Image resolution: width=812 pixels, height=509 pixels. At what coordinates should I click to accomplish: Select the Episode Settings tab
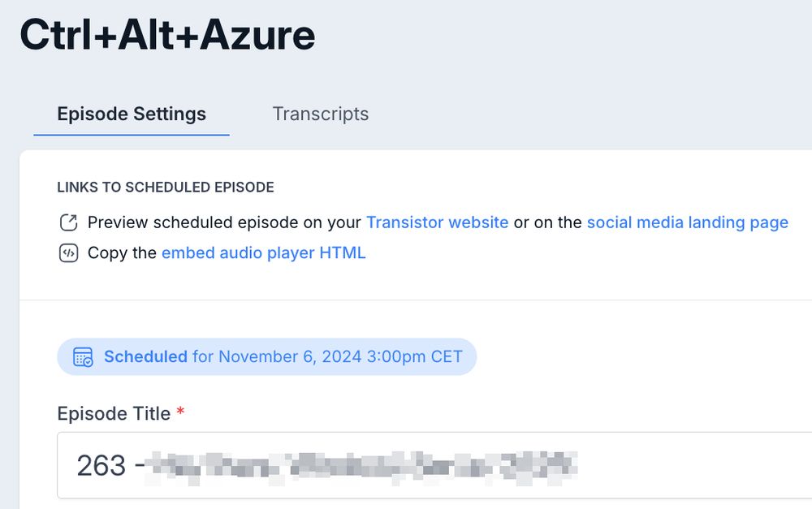click(132, 114)
